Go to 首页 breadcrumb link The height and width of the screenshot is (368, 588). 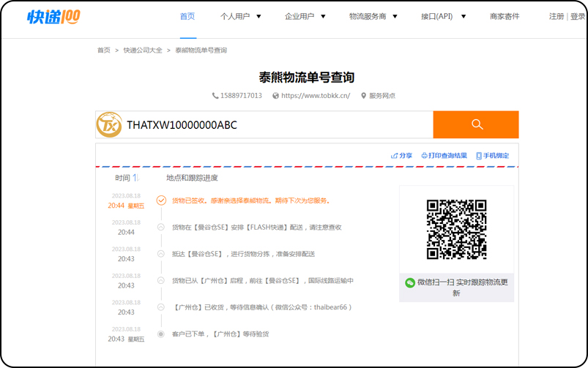104,50
